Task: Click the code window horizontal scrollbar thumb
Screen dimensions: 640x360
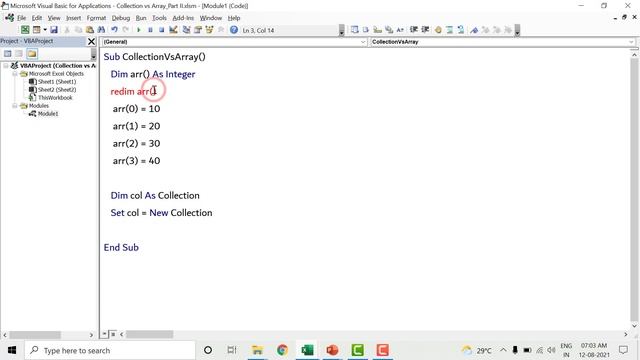Action: tap(149, 334)
